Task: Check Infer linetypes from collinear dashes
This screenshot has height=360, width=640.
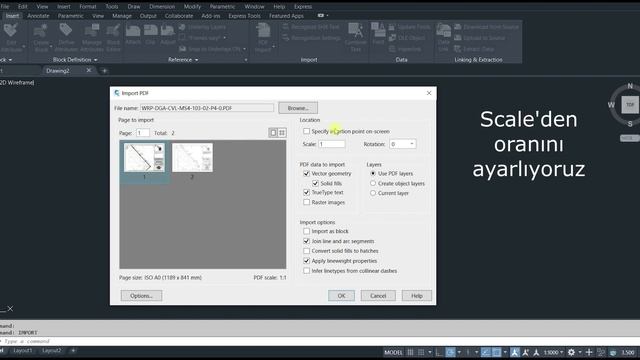Action: pos(307,271)
